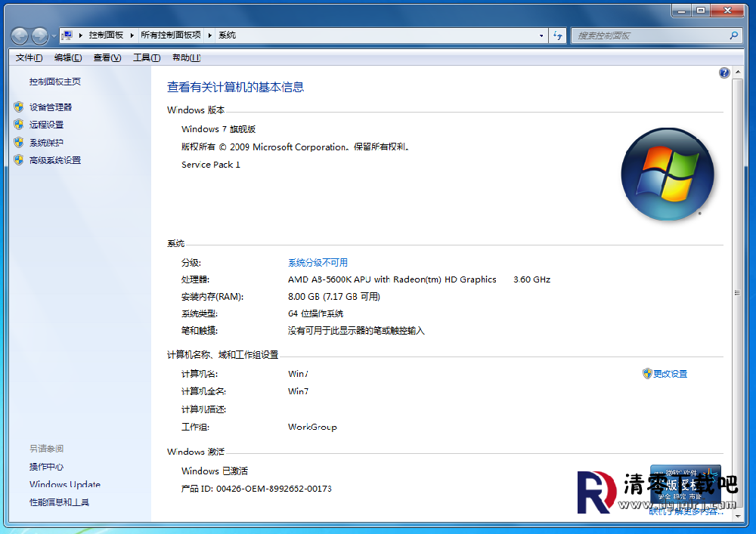This screenshot has height=534, width=756.
Task: Click the 查看有关计算机的基本信息 heading
Action: (235, 87)
